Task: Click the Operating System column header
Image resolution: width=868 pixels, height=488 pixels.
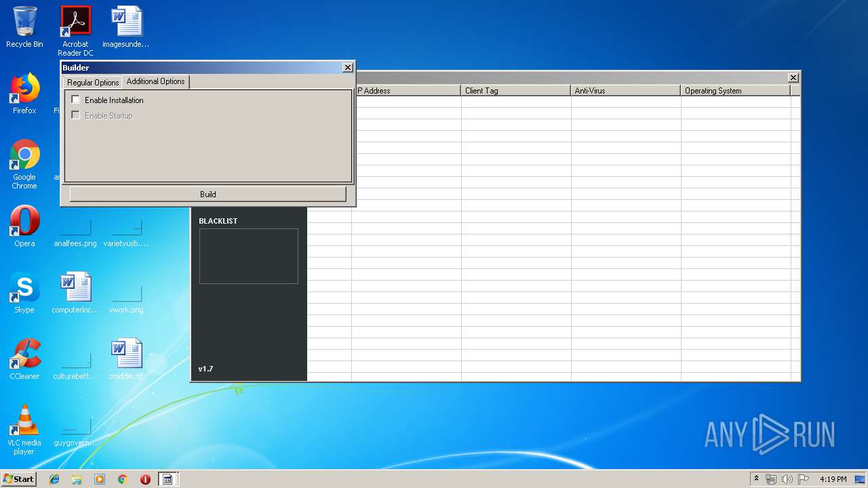Action: tap(736, 90)
